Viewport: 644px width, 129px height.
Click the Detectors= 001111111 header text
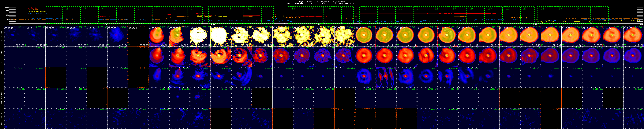pos(349,3)
